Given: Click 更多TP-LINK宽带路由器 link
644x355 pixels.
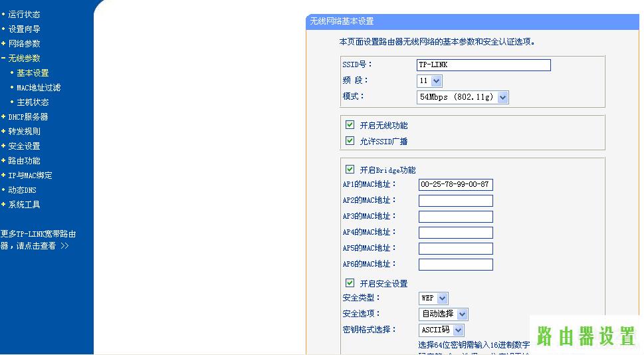Looking at the screenshot, I should pyautogui.click(x=38, y=240).
